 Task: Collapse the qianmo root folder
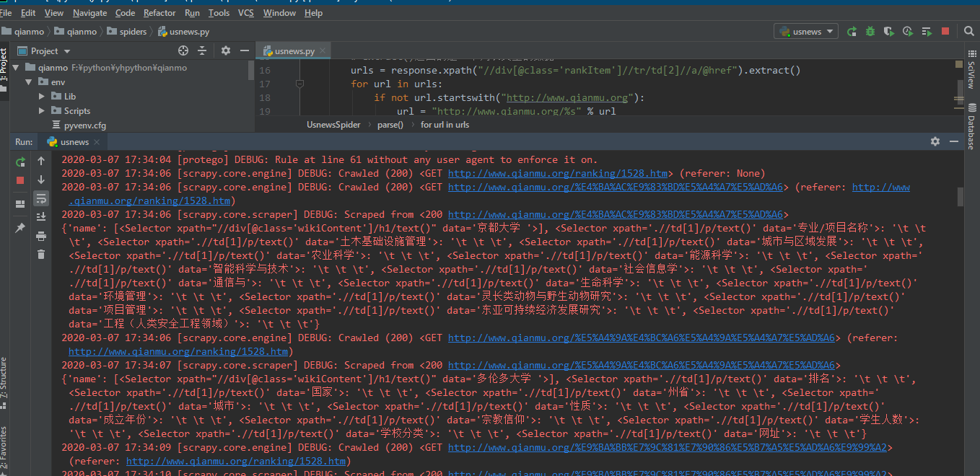(x=16, y=68)
